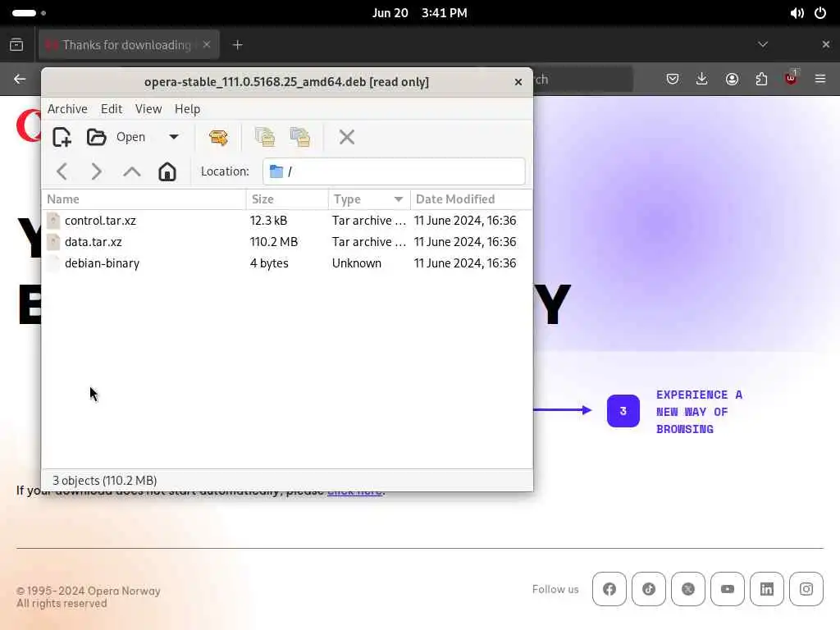Open a new browser tab with plus
The height and width of the screenshot is (630, 840).
pyautogui.click(x=238, y=45)
